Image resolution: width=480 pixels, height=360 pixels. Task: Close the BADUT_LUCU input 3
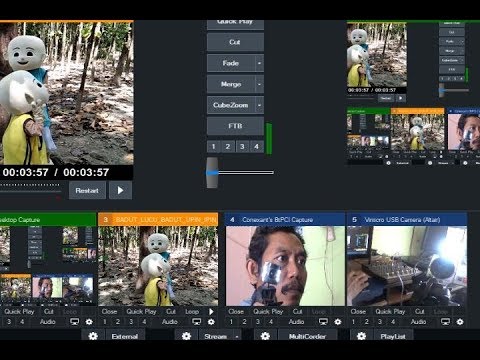[x=109, y=312]
